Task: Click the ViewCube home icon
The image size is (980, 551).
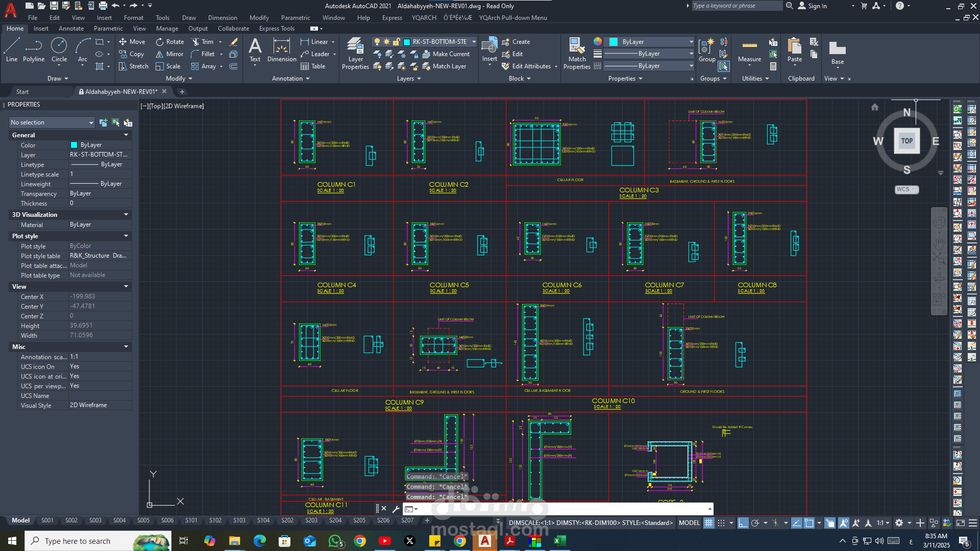Action: (875, 107)
